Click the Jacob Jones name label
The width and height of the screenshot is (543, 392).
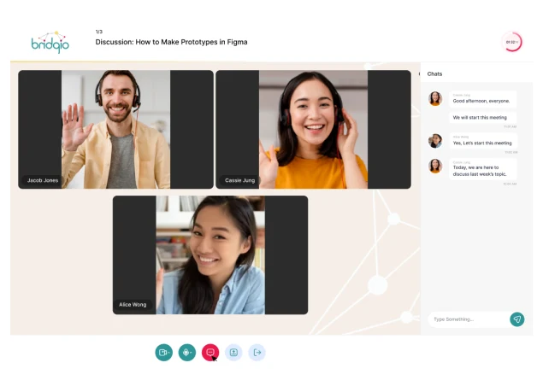point(43,180)
